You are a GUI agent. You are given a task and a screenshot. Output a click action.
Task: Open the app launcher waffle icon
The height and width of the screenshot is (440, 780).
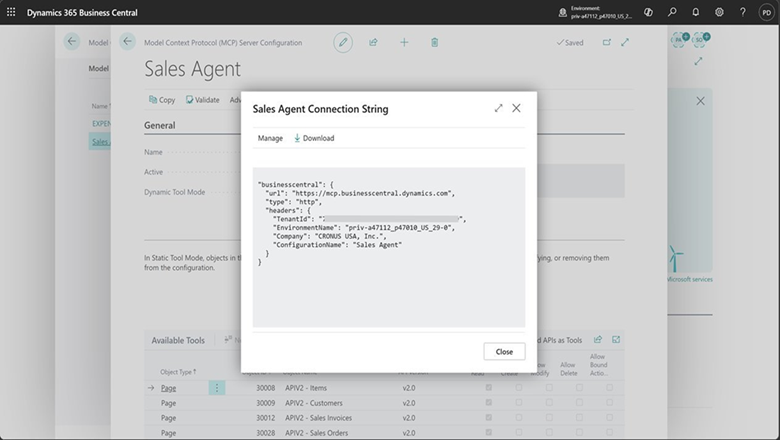pos(11,12)
